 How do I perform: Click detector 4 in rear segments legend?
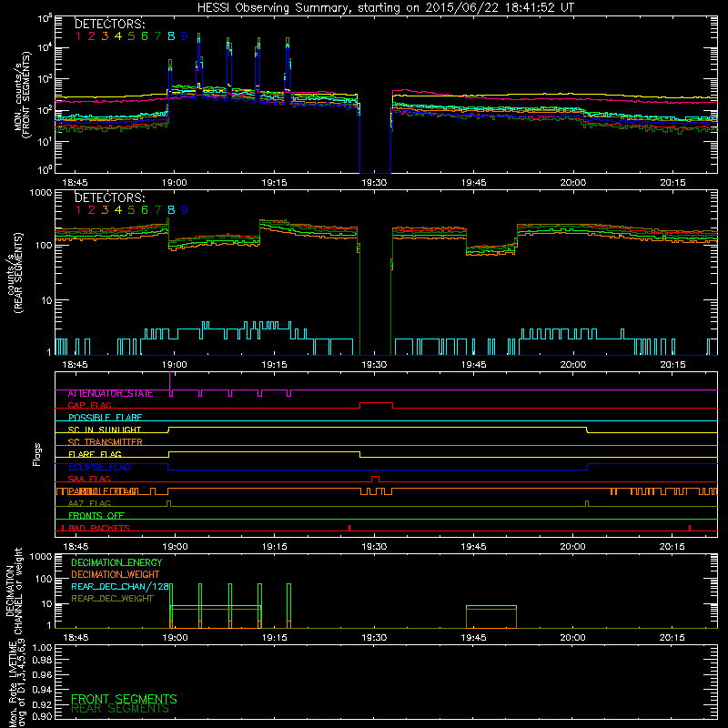[x=118, y=210]
